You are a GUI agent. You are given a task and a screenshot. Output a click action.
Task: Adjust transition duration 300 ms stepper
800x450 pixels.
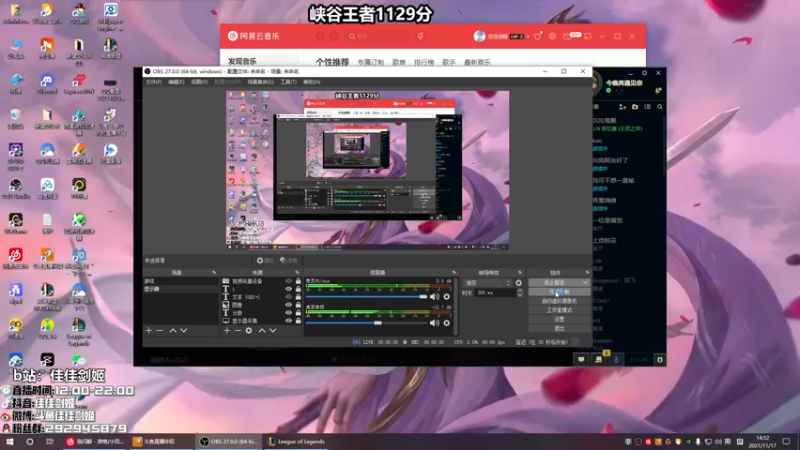pos(520,293)
